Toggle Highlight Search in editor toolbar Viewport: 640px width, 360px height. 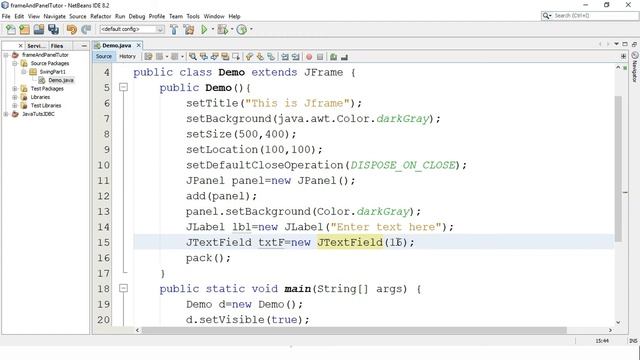(x=225, y=57)
